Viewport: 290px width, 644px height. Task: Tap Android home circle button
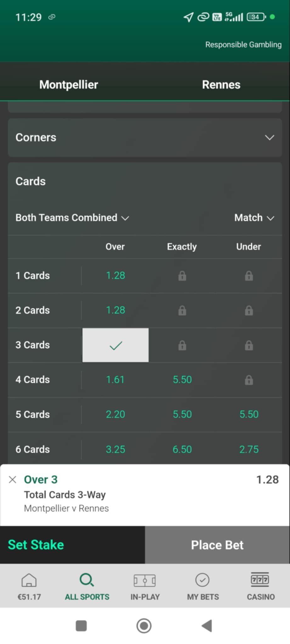[144, 625]
